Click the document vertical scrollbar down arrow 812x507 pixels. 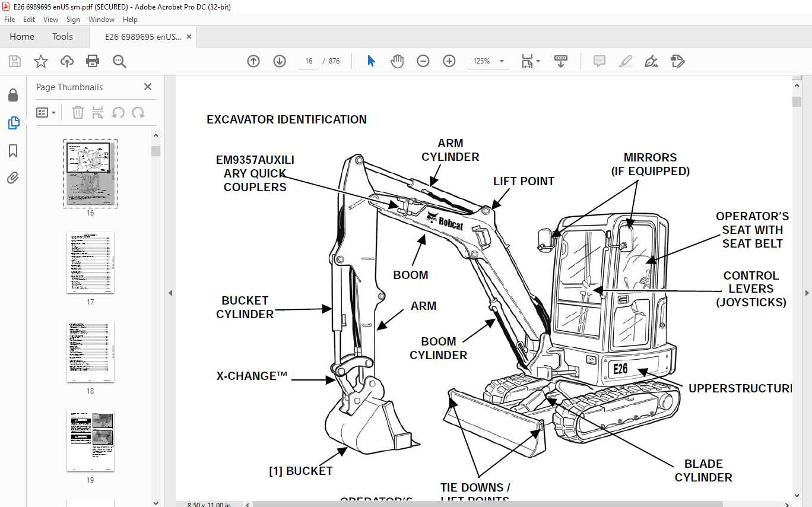point(797,496)
